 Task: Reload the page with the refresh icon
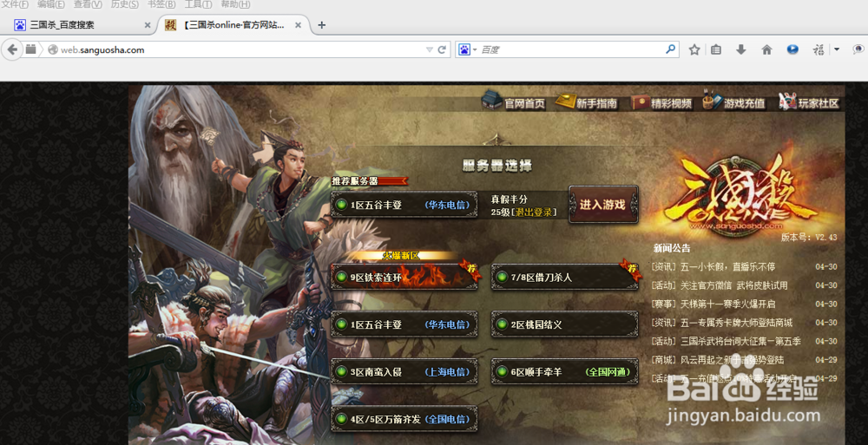point(442,49)
